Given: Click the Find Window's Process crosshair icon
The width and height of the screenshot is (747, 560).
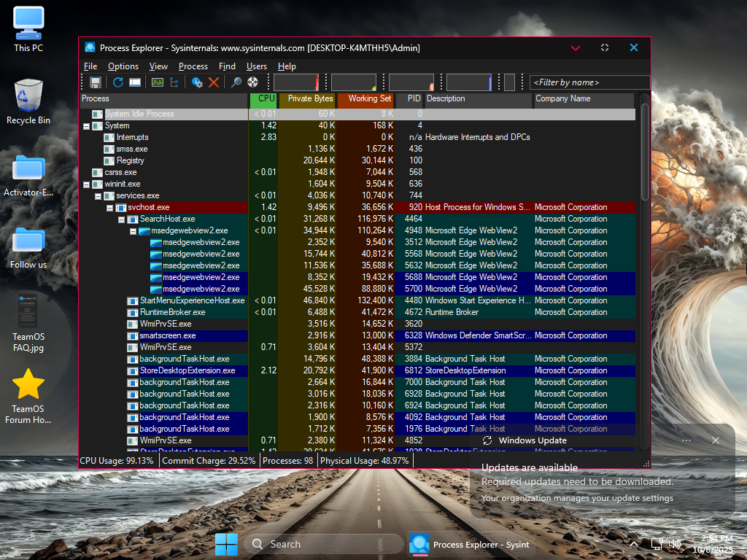Looking at the screenshot, I should click(253, 82).
